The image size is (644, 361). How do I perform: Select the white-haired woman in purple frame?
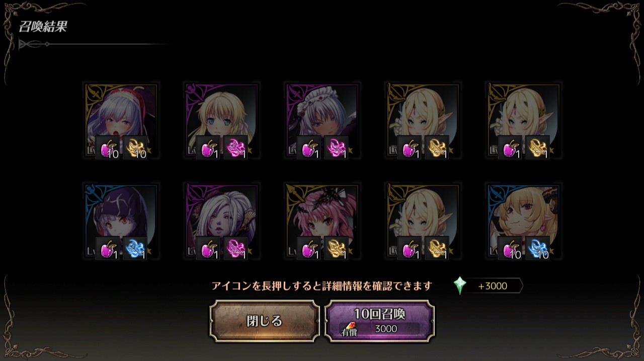(x=221, y=222)
